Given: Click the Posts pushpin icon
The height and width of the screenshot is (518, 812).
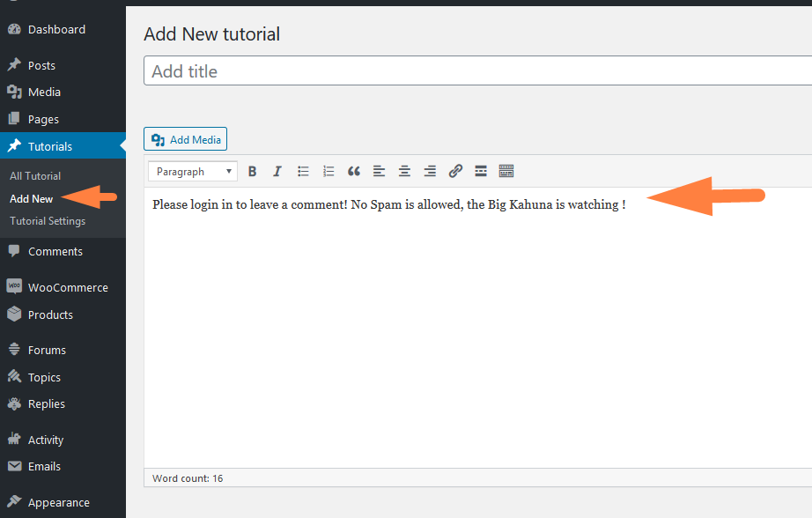Looking at the screenshot, I should (14, 65).
